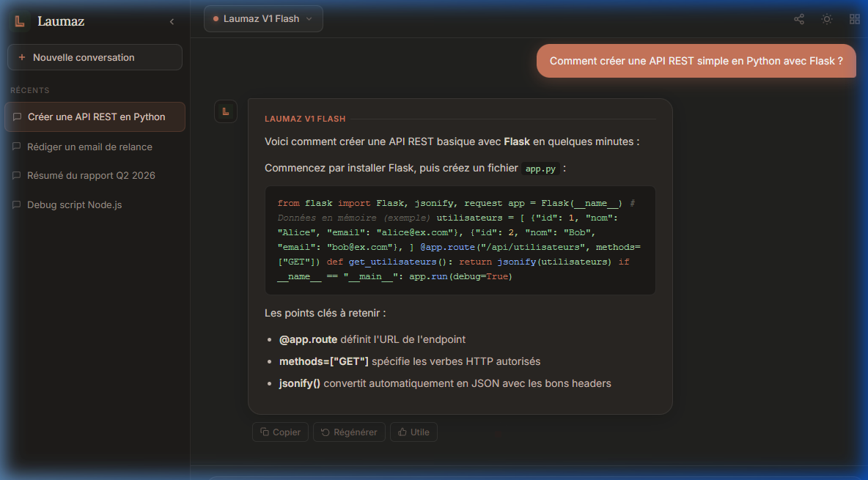
Task: Mark the response as Utile
Action: (x=413, y=432)
